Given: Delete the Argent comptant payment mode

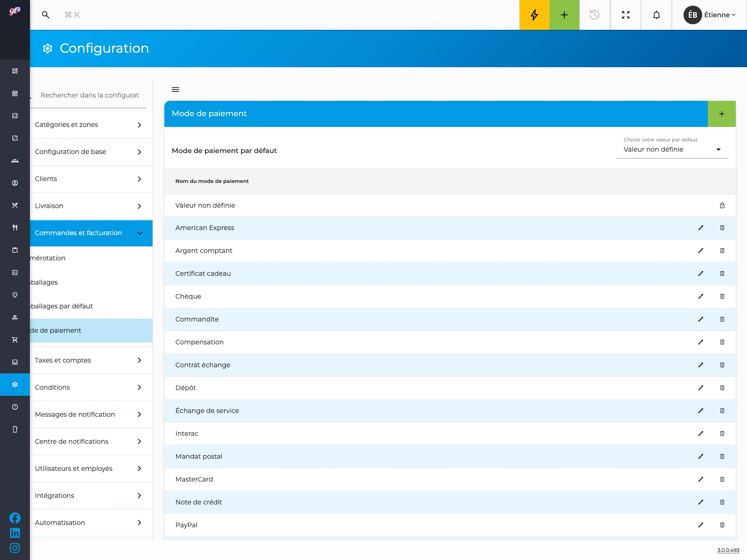Looking at the screenshot, I should pos(722,251).
